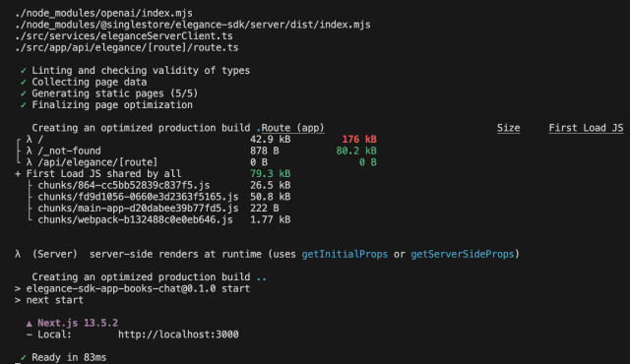Viewport: 630px width, 364px height.
Task: Click the Next.js triangle logo icon
Action: (29, 323)
